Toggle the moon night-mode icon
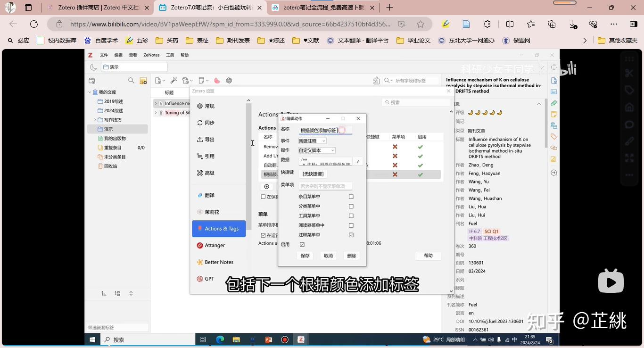644x348 pixels. click(93, 67)
